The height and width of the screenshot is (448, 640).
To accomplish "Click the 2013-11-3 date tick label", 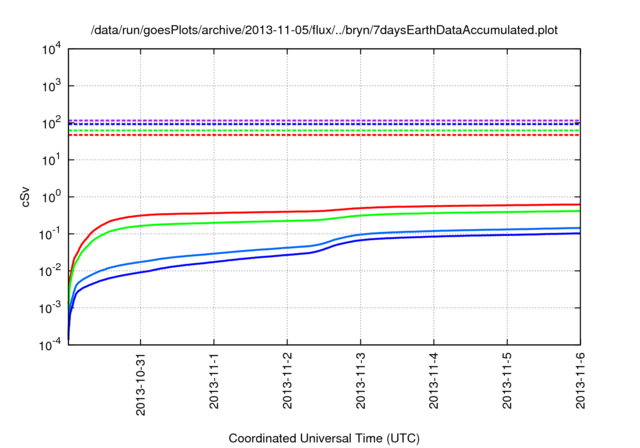I will coord(360,381).
